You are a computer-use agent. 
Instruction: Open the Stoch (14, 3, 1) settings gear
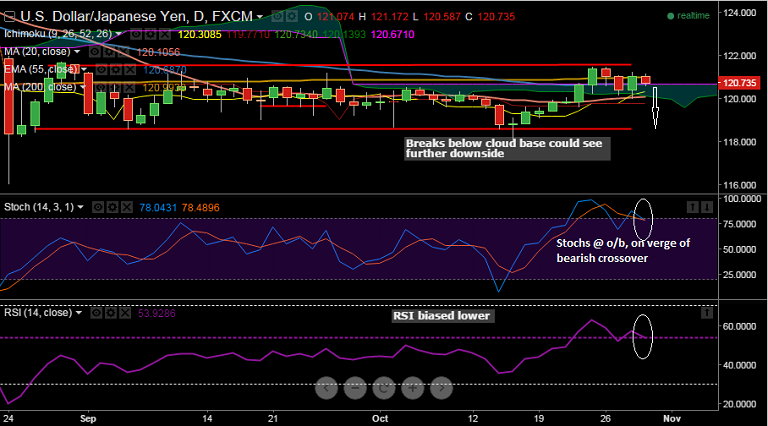click(x=112, y=208)
